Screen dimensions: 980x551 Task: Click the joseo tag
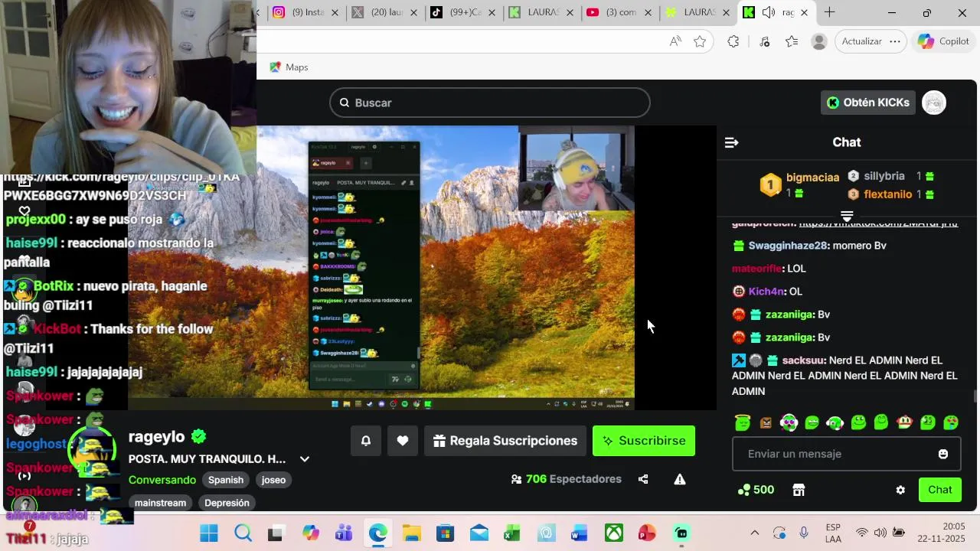pos(273,480)
